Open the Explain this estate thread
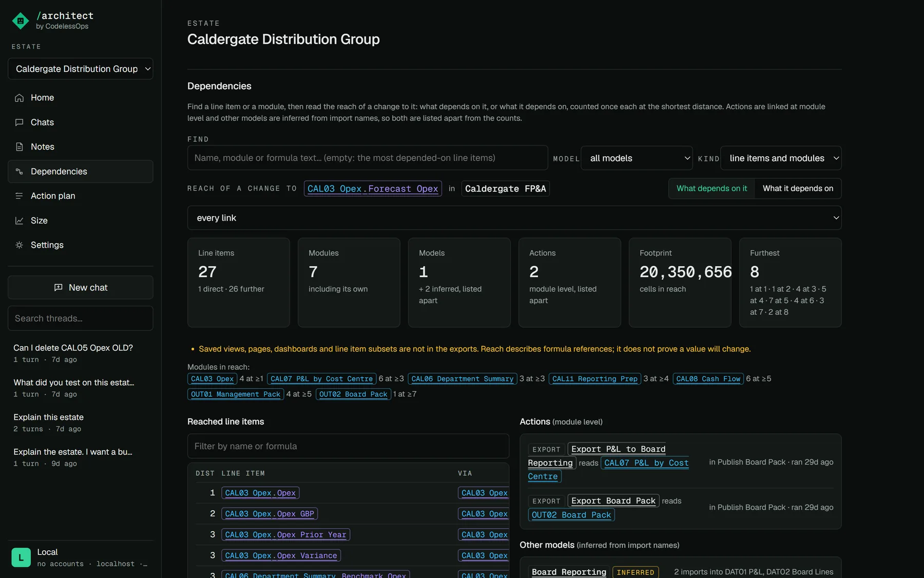The height and width of the screenshot is (578, 924). 81,422
